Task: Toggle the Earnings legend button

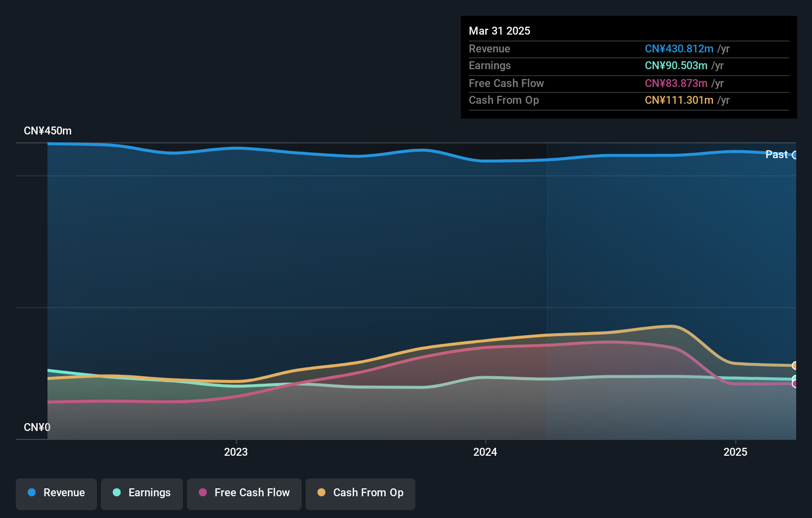Action: coord(142,494)
